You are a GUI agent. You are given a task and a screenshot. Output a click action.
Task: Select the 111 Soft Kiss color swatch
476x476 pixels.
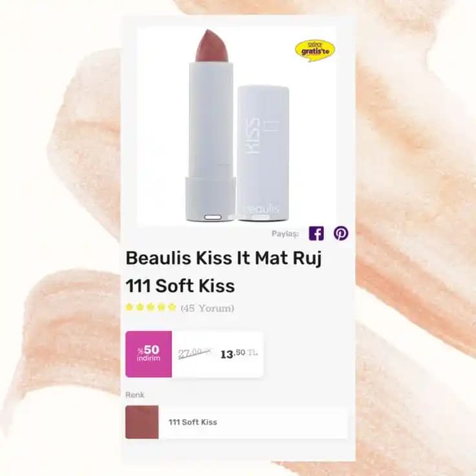(142, 422)
